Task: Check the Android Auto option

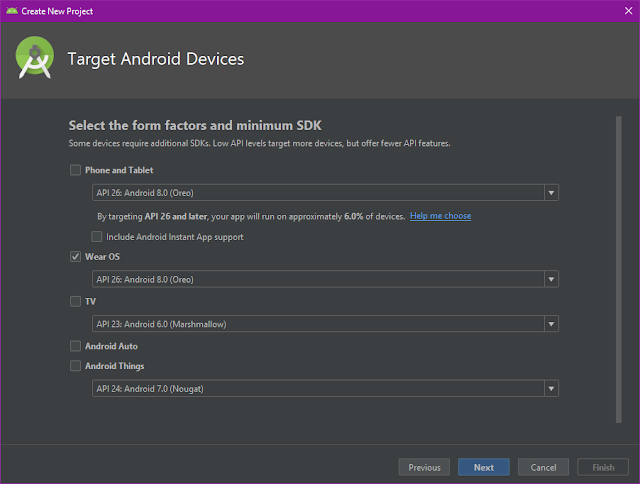Action: (75, 346)
